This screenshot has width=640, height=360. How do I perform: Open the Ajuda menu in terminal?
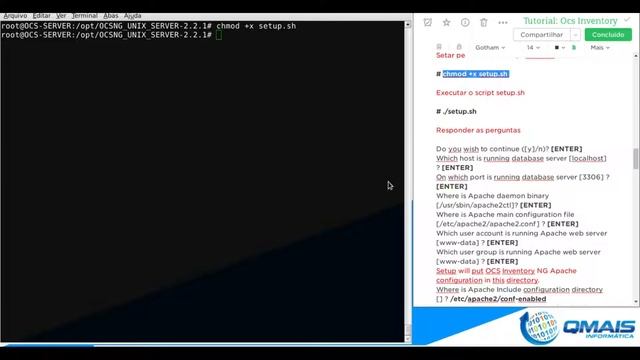pyautogui.click(x=132, y=16)
